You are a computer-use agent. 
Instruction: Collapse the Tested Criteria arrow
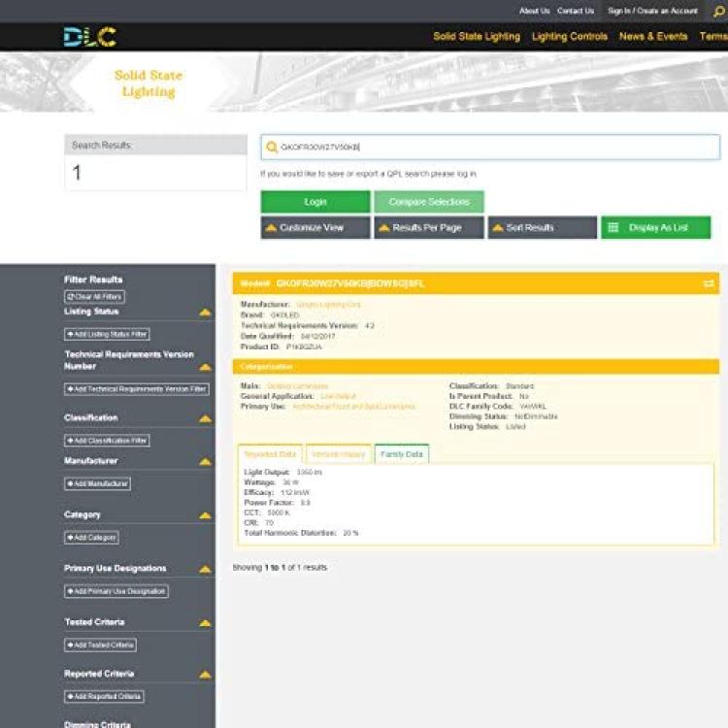pyautogui.click(x=205, y=623)
